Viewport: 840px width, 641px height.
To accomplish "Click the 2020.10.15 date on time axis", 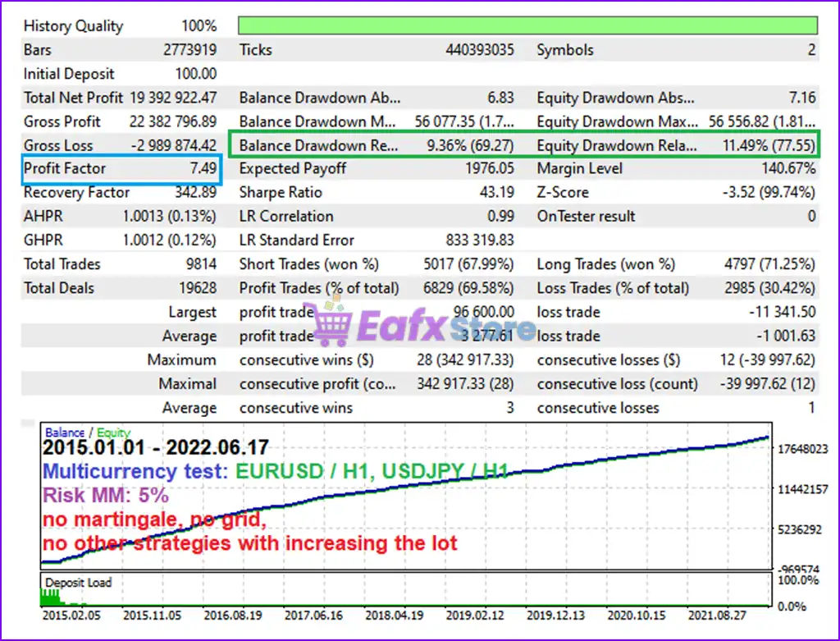I will (637, 616).
